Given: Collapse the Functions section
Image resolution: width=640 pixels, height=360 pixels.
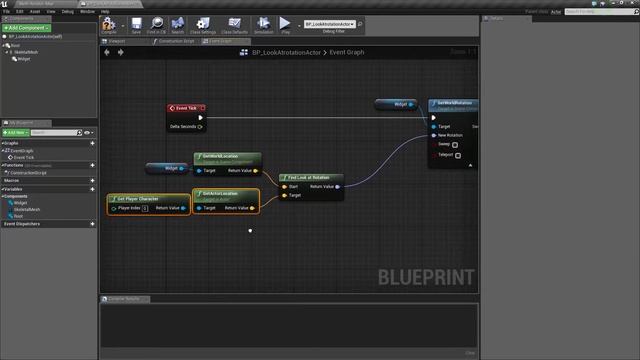Looking at the screenshot, I should (2, 165).
